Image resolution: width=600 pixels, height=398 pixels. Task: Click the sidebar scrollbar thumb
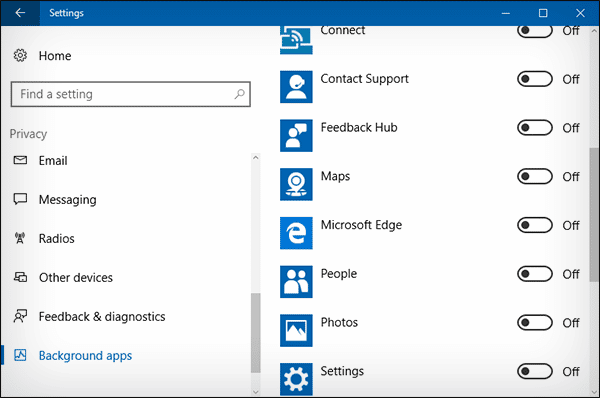(256, 333)
